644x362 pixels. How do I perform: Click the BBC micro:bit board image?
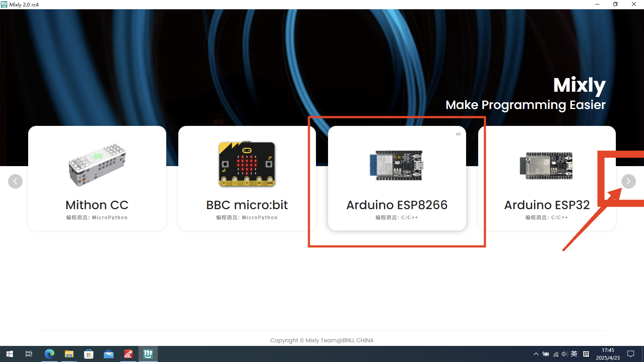[247, 164]
